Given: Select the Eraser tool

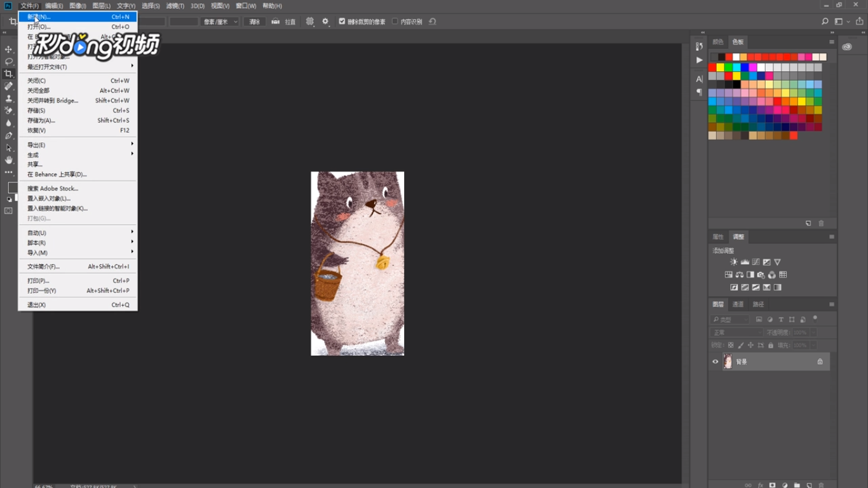Looking at the screenshot, I should (9, 111).
